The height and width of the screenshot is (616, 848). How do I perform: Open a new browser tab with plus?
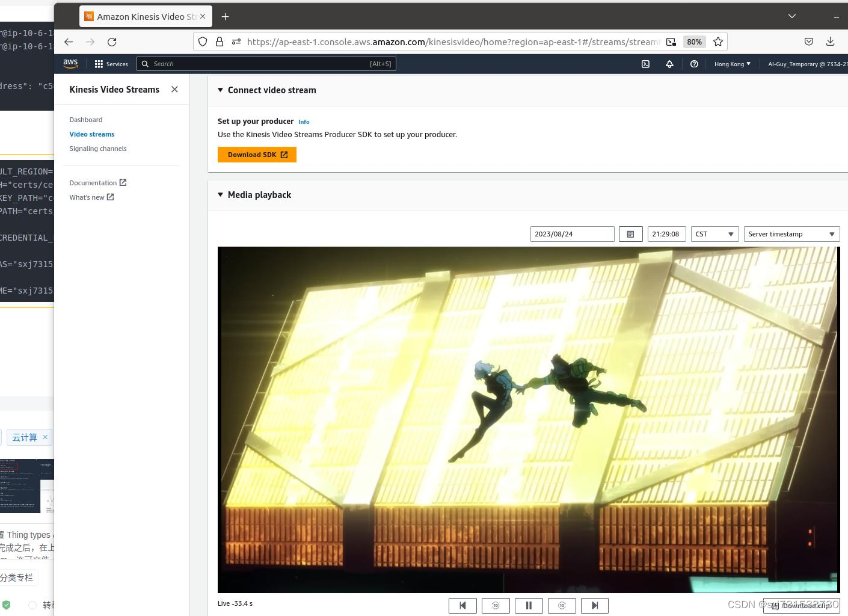tap(226, 16)
